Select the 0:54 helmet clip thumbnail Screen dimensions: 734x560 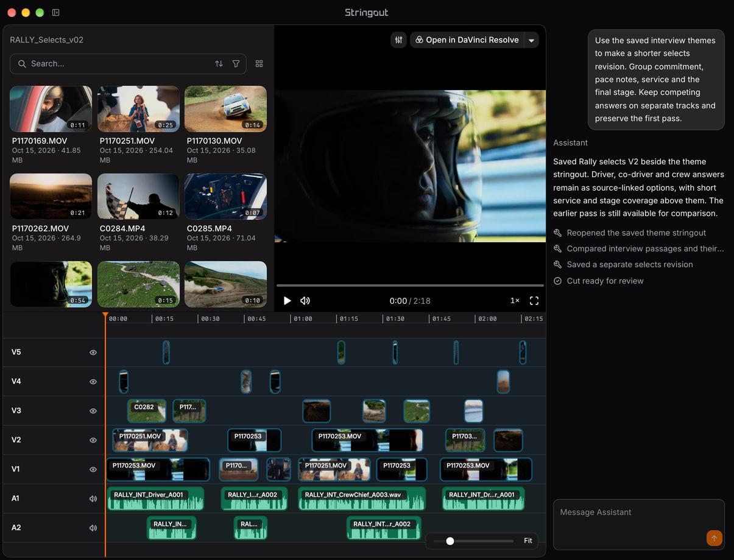tap(51, 284)
